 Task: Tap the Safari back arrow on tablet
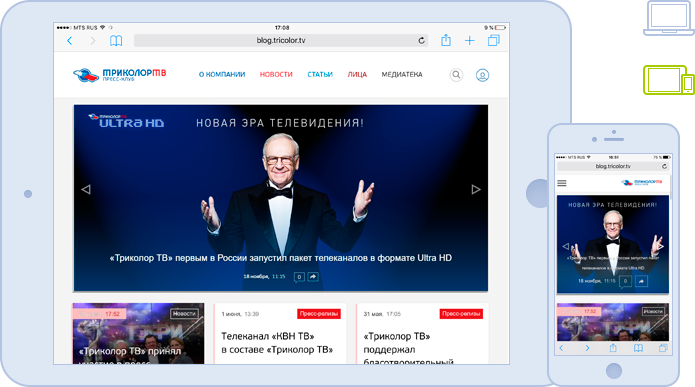[x=70, y=41]
